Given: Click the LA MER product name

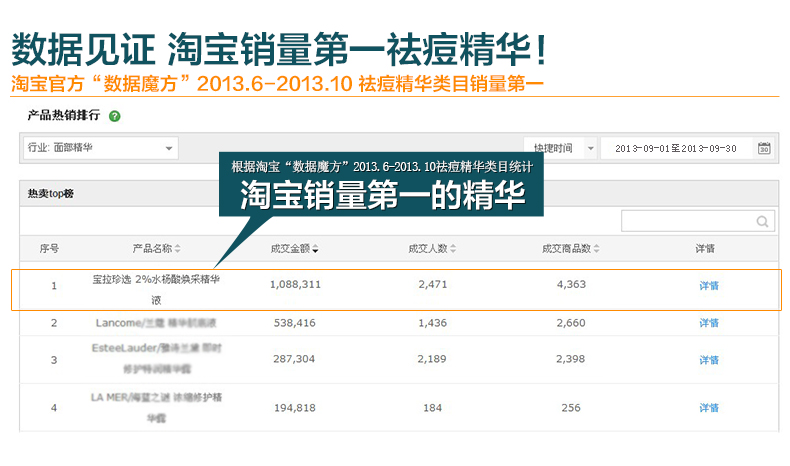Looking at the screenshot, I should point(156,407).
